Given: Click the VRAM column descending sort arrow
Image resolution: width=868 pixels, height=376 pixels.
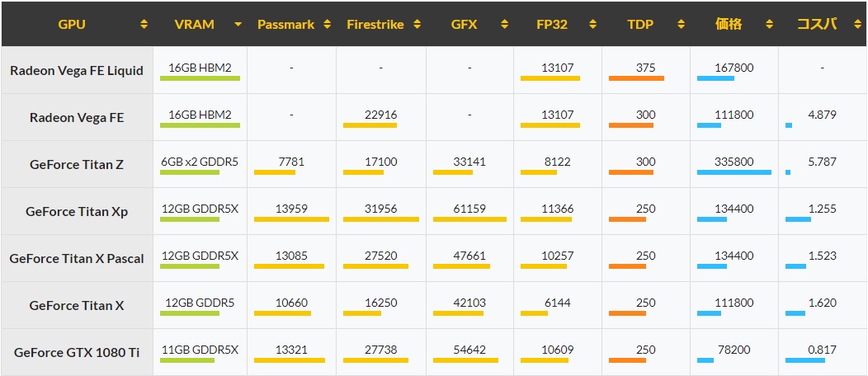Looking at the screenshot, I should coord(238,25).
